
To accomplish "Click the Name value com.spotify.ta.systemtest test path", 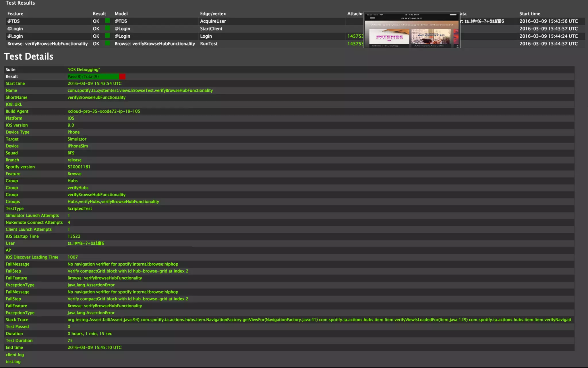I will [140, 90].
